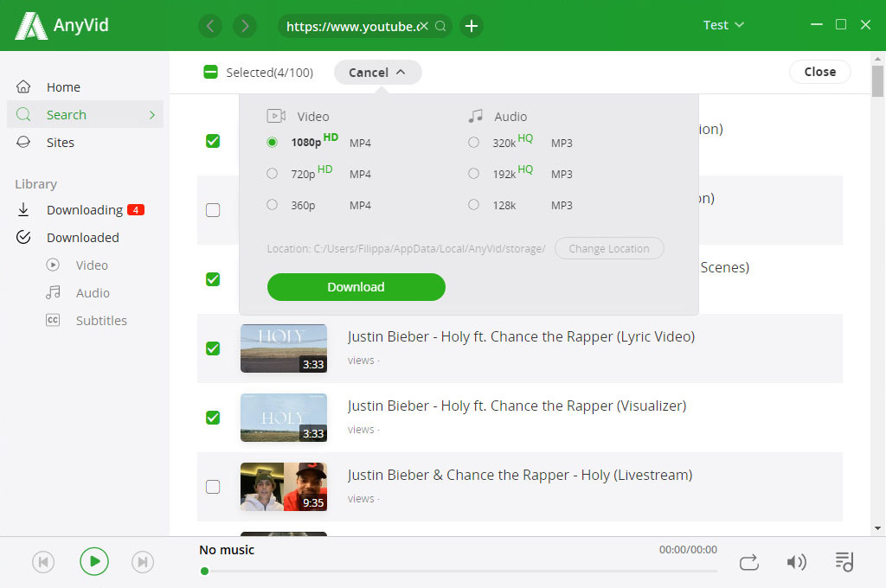The image size is (886, 588).
Task: Click the Close button at top right of list
Action: (x=820, y=72)
